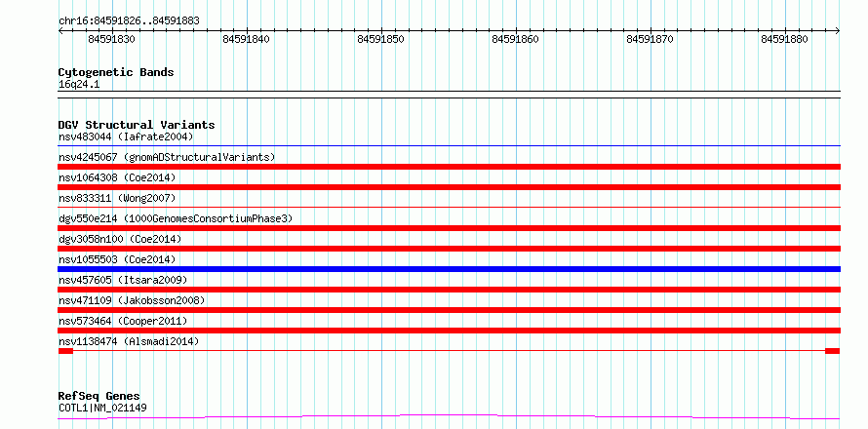868x429 pixels.
Task: Click ruler position 84591860
Action: (515, 39)
